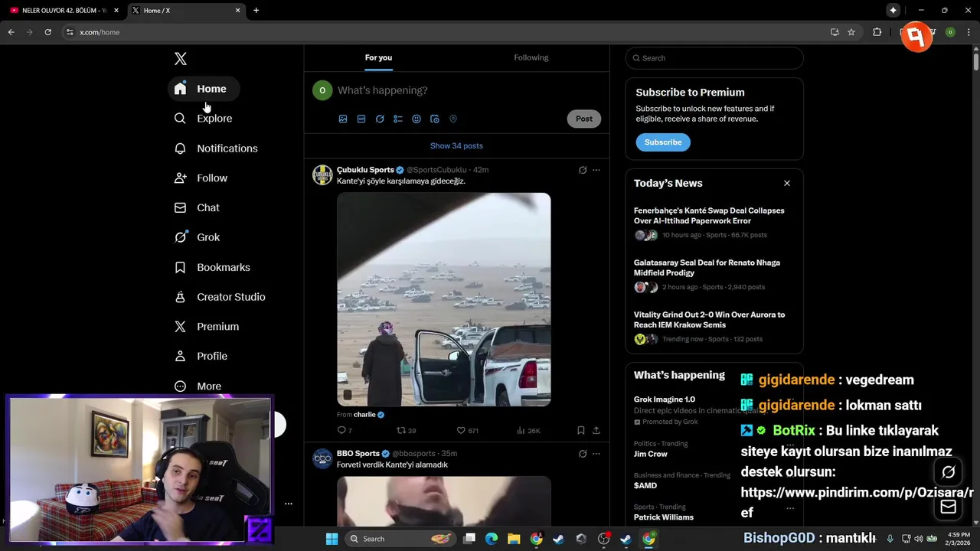Open Windows Start menu
Image resolution: width=980 pixels, height=551 pixels.
[x=332, y=539]
